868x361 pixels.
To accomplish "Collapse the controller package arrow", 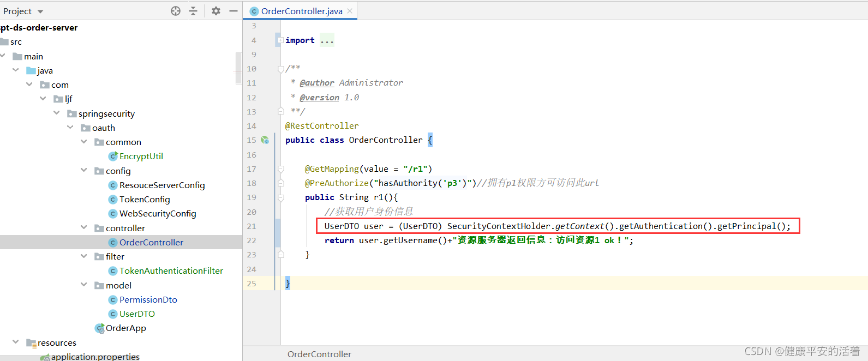I will [x=83, y=227].
